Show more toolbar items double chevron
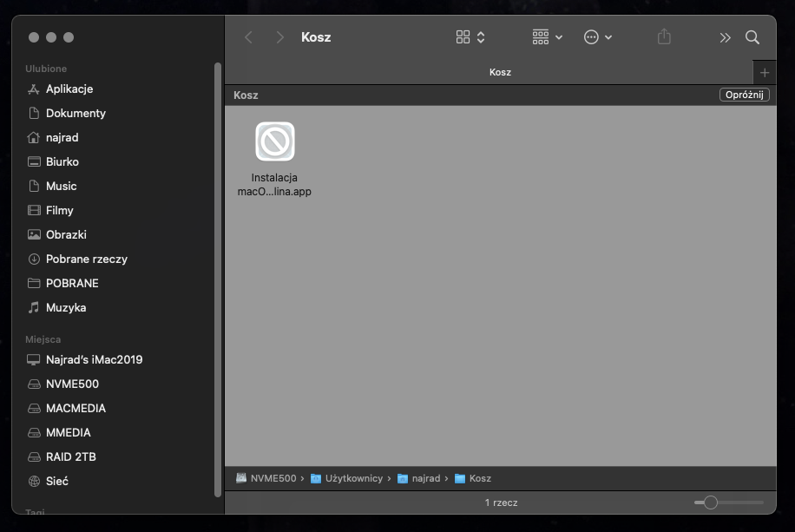Image resolution: width=795 pixels, height=532 pixels. tap(725, 37)
